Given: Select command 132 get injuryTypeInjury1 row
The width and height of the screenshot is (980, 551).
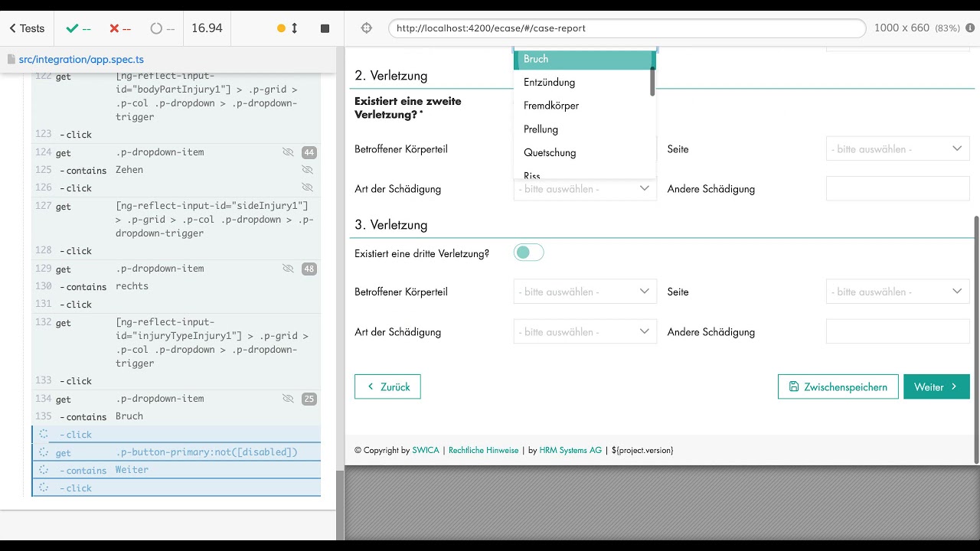Looking at the screenshot, I should click(x=176, y=343).
